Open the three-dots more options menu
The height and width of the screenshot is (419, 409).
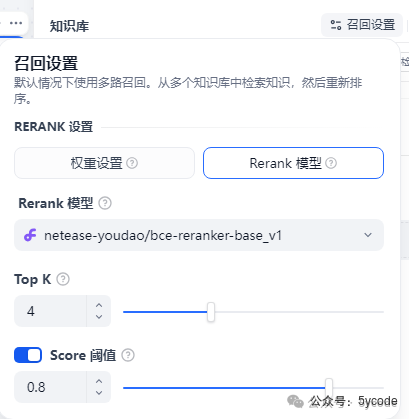point(16,23)
